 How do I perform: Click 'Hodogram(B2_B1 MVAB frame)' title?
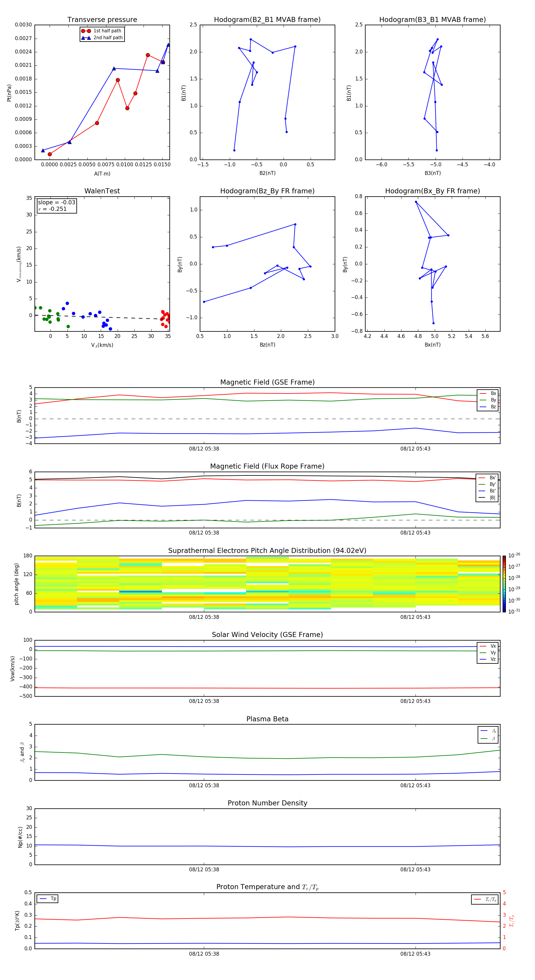(x=267, y=19)
